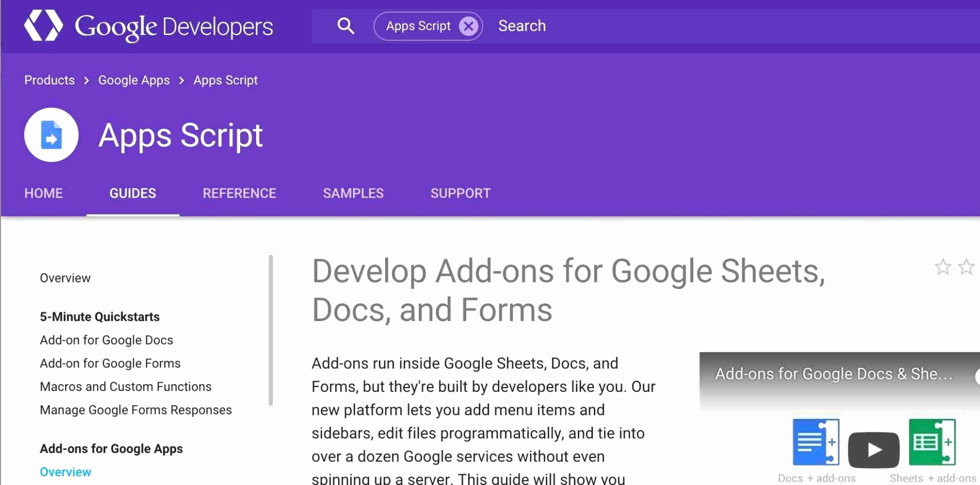
Task: Open Add-on for Google Forms quickstart
Action: [x=110, y=363]
